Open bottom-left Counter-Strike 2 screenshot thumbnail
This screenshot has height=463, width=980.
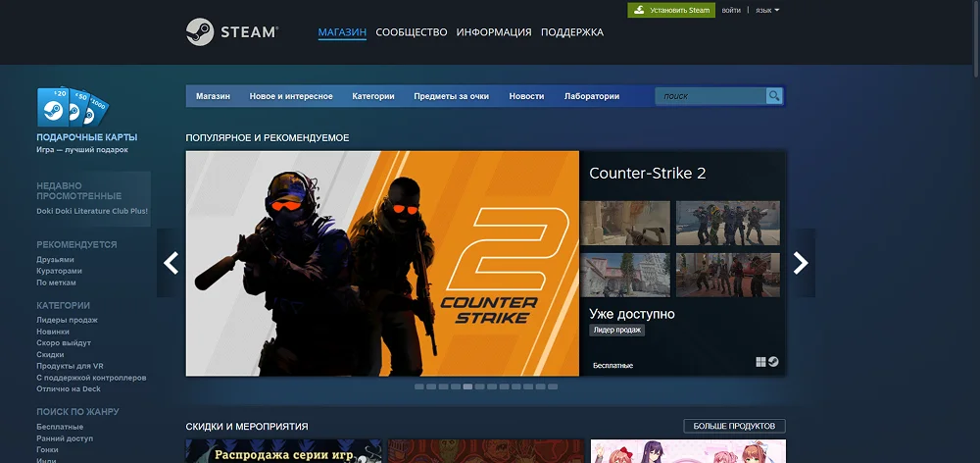coord(625,275)
